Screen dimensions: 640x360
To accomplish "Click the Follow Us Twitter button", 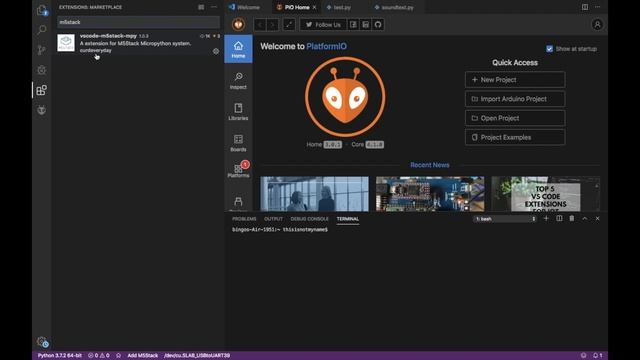I will point(323,25).
